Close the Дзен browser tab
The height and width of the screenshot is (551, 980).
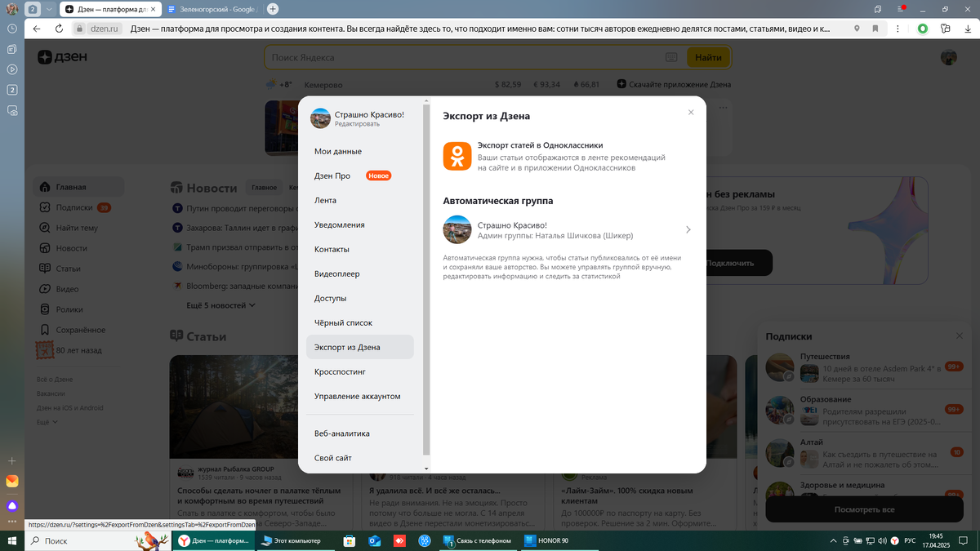(151, 9)
